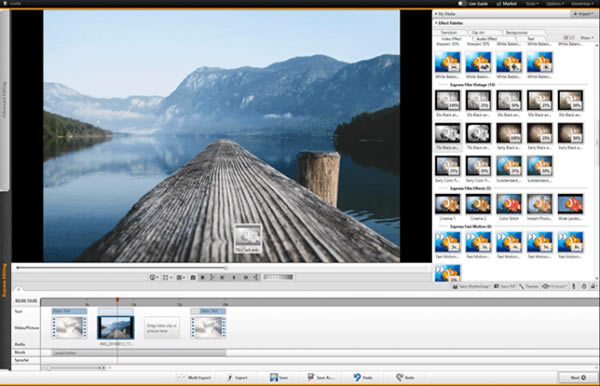Open the Market link in top bar
The width and height of the screenshot is (600, 386).
coord(507,3)
